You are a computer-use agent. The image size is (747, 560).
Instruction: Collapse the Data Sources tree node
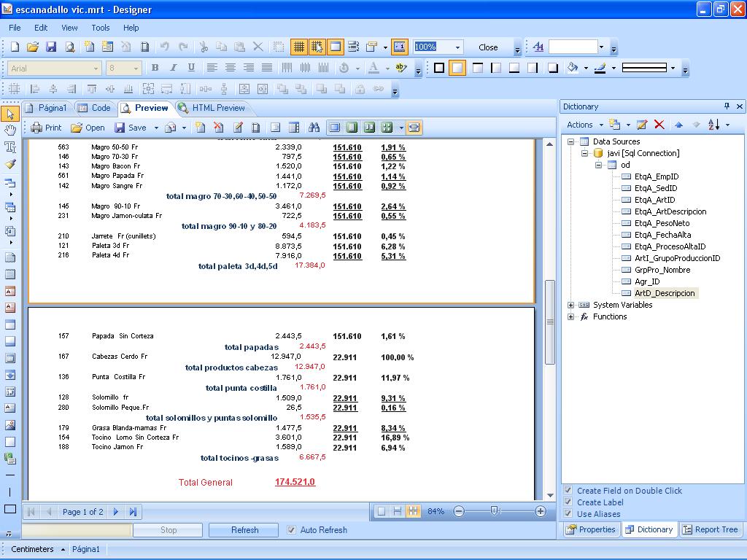pyautogui.click(x=570, y=141)
